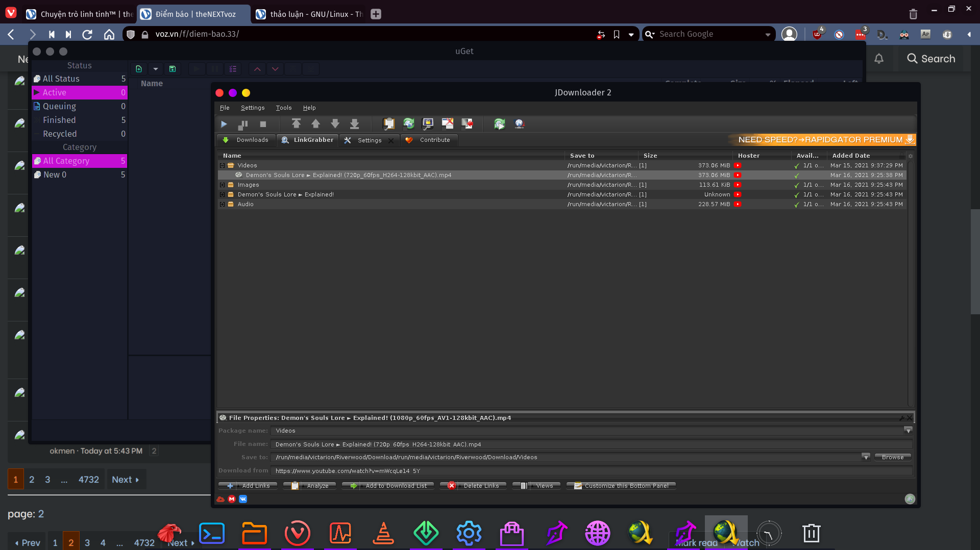Click Browse button for save location
The height and width of the screenshot is (550, 980).
[892, 457]
